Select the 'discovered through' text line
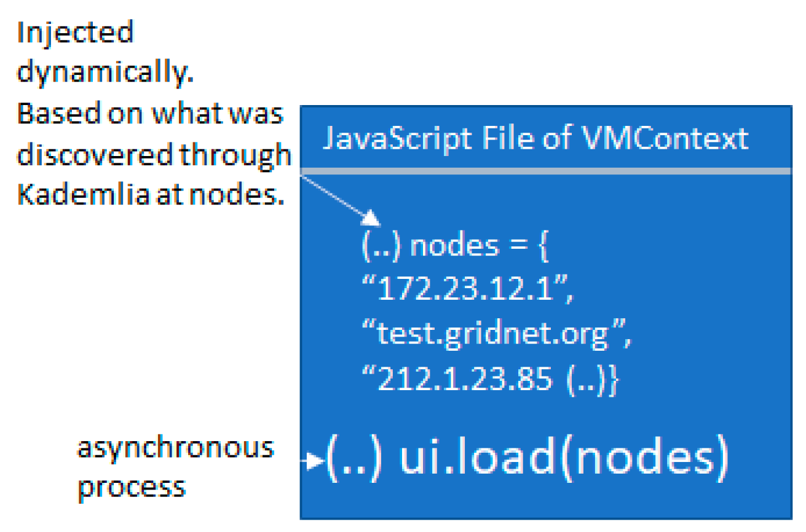The image size is (806, 532). click(x=154, y=155)
